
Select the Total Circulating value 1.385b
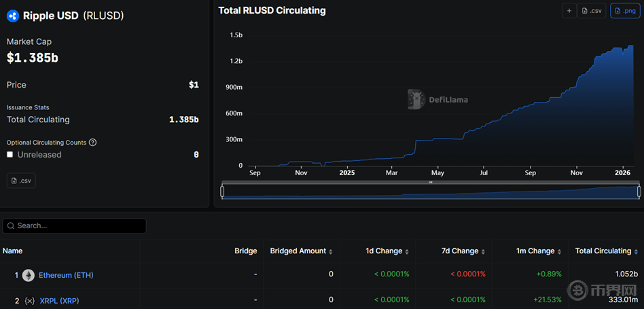coord(184,120)
